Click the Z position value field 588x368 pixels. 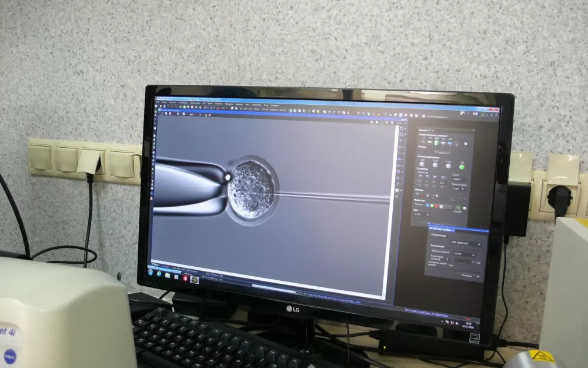tap(459, 180)
